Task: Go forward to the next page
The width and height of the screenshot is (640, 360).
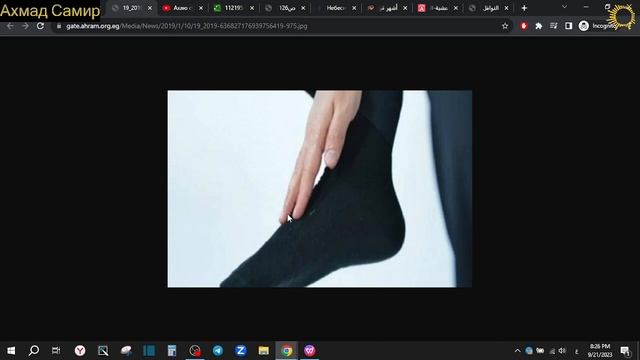Action: pos(25,26)
